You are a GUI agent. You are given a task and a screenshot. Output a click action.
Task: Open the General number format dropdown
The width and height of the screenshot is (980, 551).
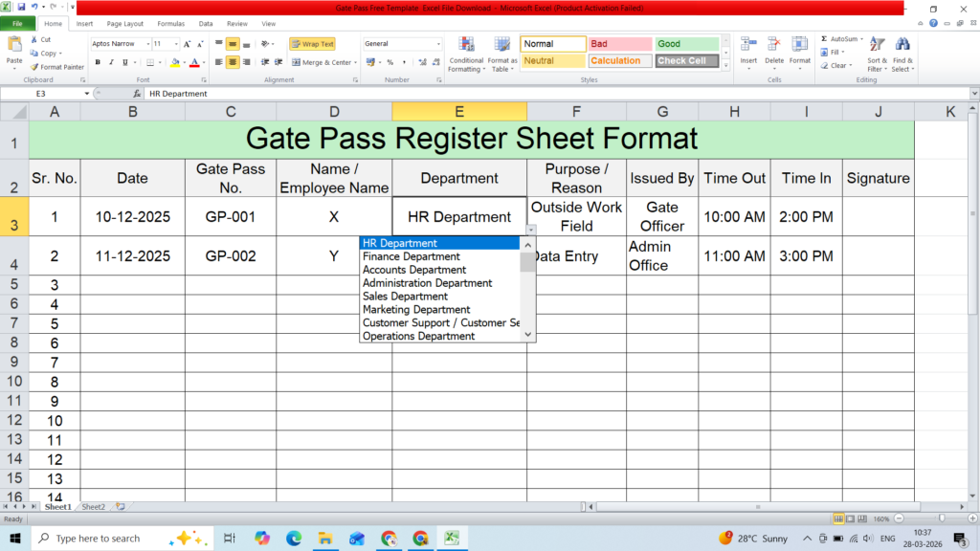438,44
